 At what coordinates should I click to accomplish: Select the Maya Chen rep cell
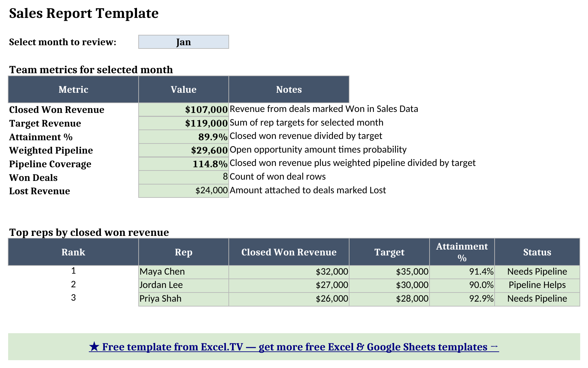coord(184,272)
